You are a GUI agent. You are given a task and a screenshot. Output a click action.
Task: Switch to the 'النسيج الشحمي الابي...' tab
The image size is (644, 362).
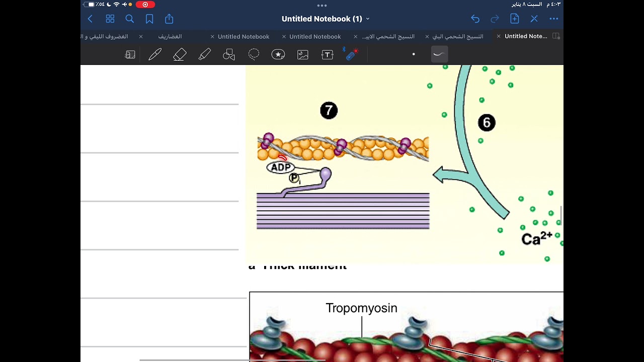click(388, 36)
